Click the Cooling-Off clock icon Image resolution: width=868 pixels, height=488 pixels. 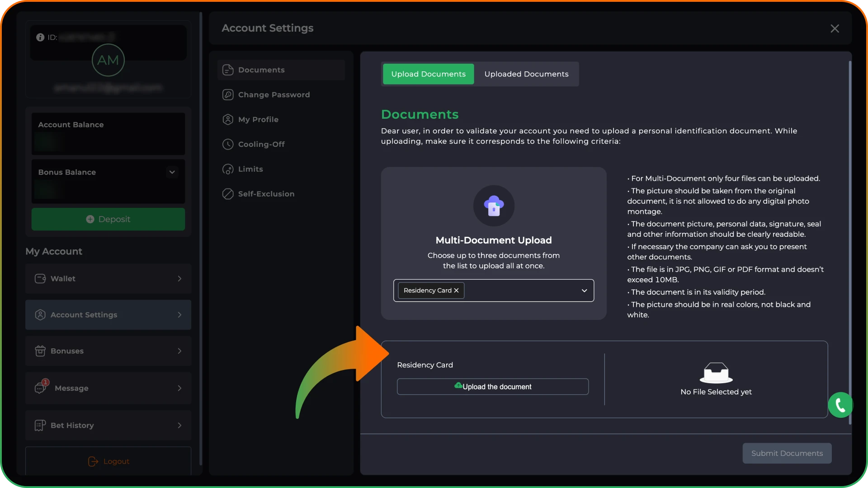(228, 144)
